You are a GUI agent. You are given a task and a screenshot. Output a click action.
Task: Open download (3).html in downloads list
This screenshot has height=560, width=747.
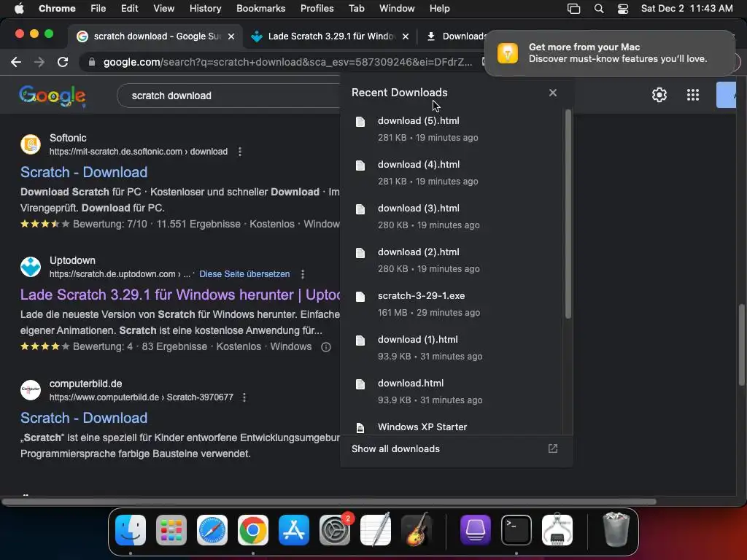[x=452, y=217]
